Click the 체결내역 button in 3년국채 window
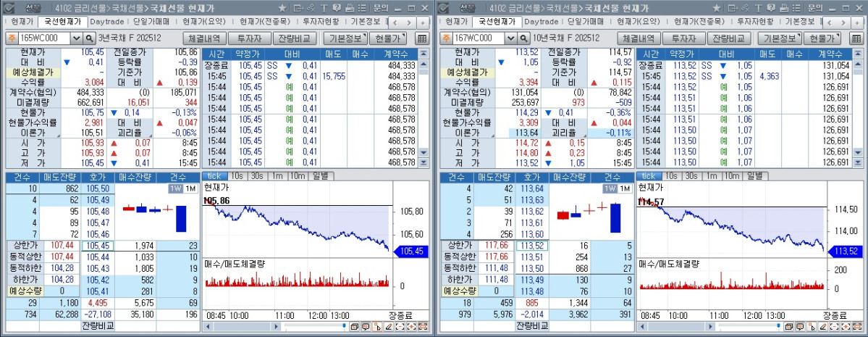The height and width of the screenshot is (337, 868). click(x=205, y=38)
